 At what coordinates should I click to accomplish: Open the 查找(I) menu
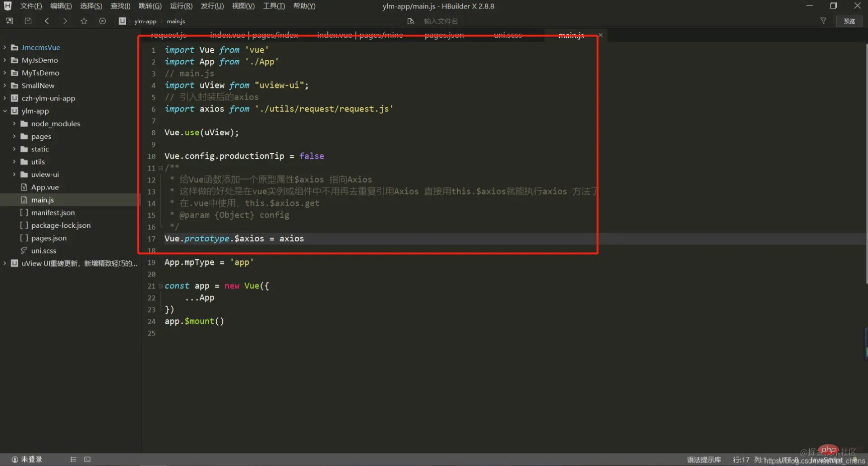121,6
